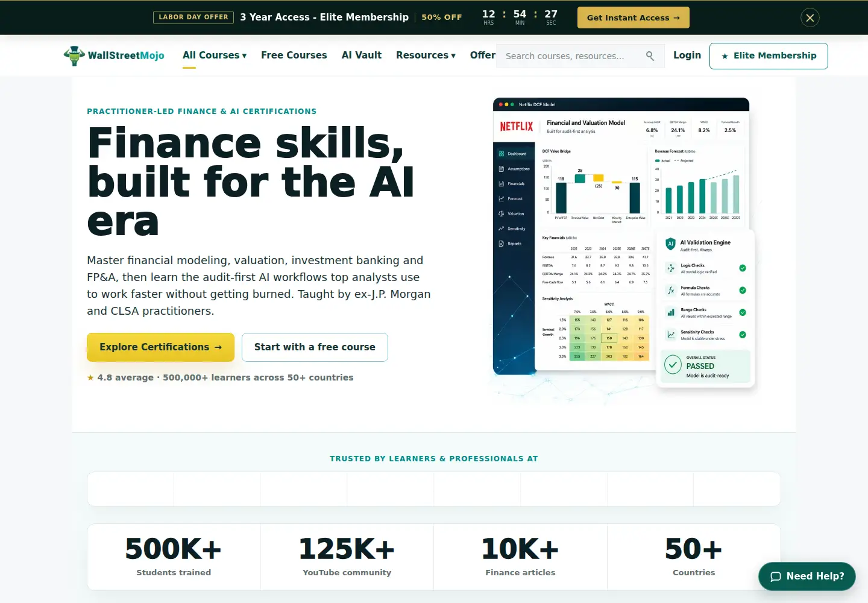This screenshot has width=868, height=603.
Task: Open the Free Courses page
Action: pyautogui.click(x=294, y=55)
